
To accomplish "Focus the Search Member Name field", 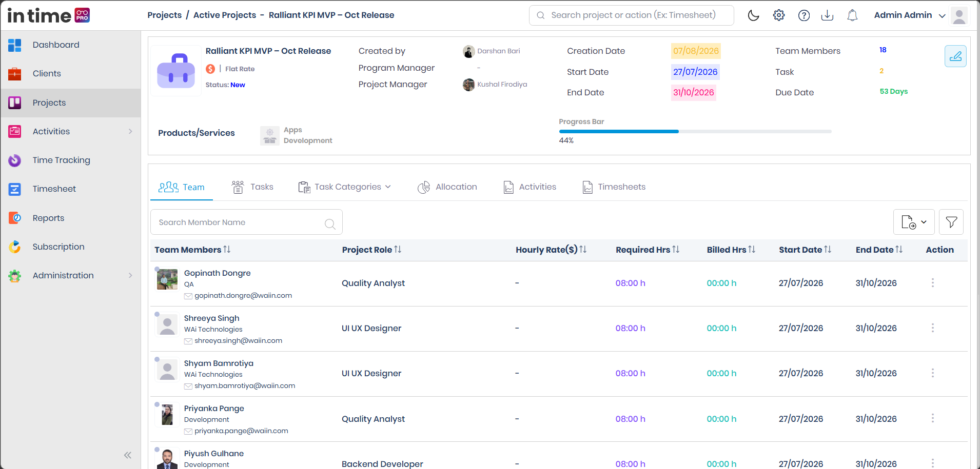I will (x=246, y=222).
